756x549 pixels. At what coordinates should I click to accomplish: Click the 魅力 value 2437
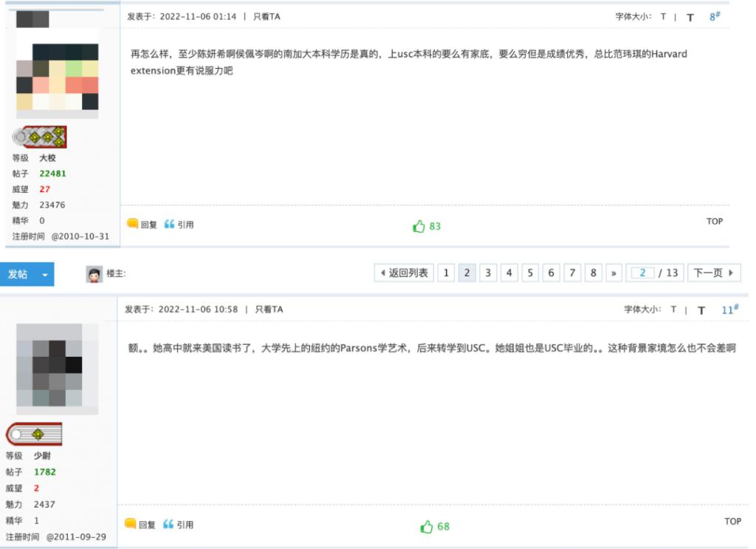click(x=44, y=504)
